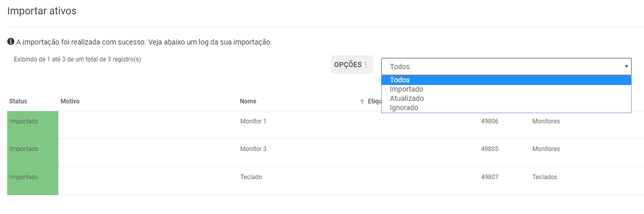Click the Teclado row name
Screen dimensions: 644x214
click(x=251, y=177)
